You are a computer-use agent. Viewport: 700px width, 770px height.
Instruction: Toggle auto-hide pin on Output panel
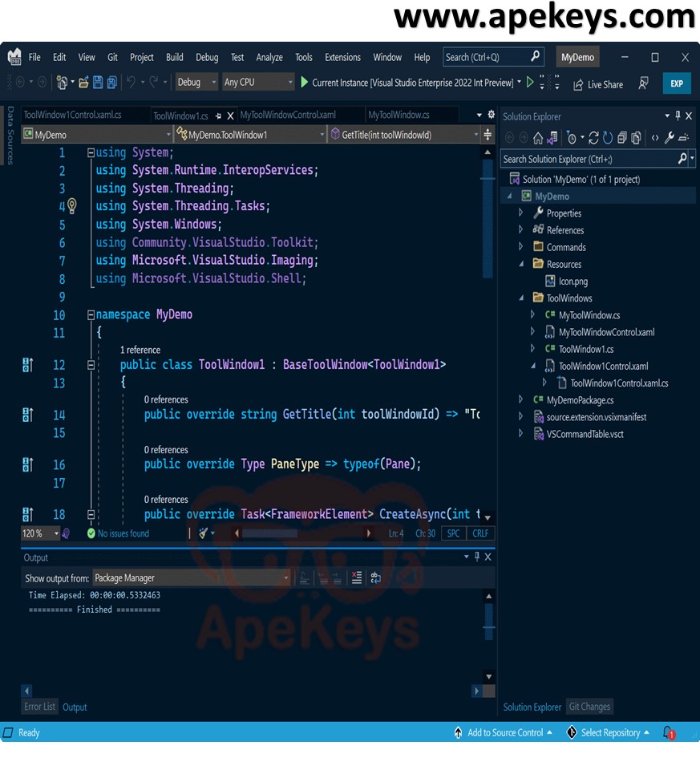click(x=476, y=557)
